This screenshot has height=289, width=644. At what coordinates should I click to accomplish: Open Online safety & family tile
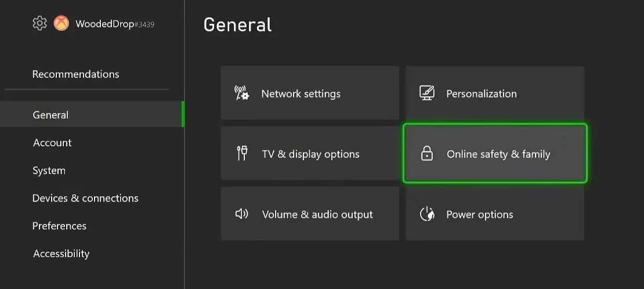click(495, 153)
